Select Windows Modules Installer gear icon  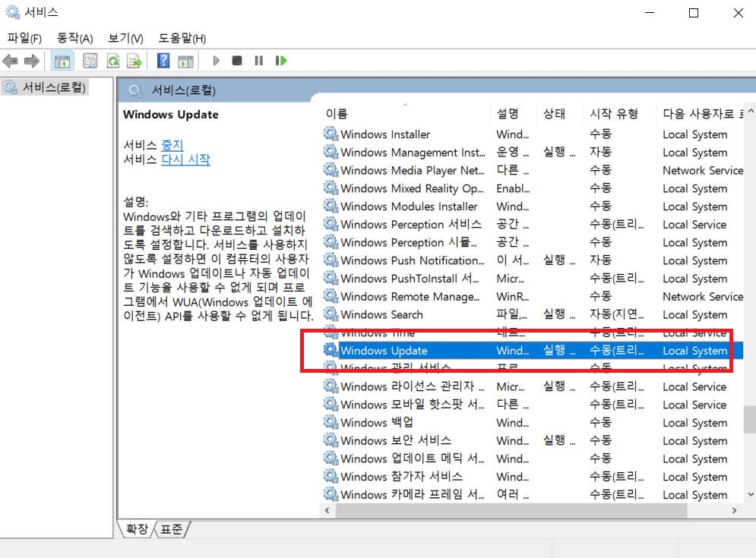point(331,206)
